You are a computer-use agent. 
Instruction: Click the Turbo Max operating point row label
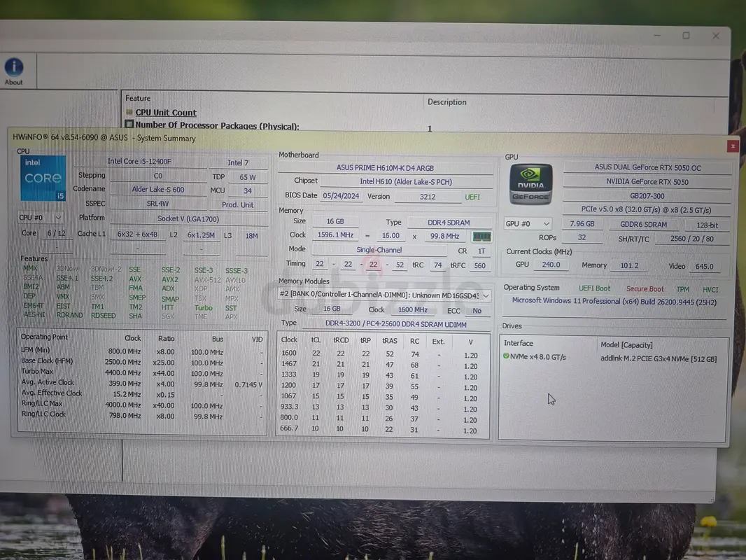click(37, 372)
